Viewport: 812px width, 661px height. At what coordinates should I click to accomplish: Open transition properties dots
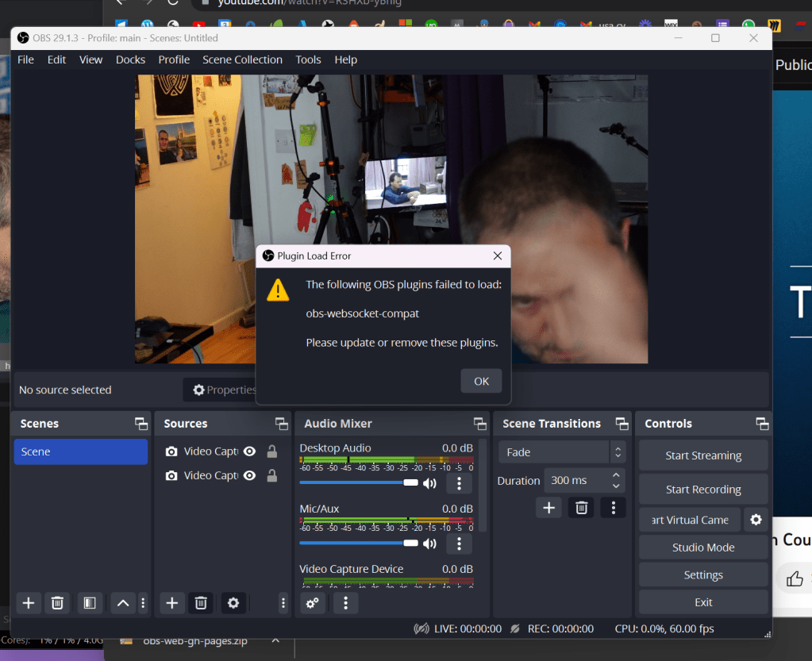613,508
